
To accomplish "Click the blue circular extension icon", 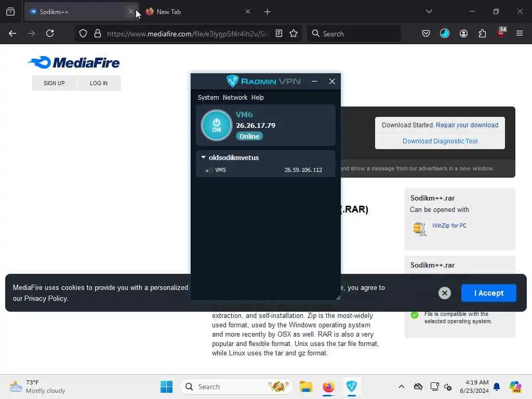I will (445, 33).
